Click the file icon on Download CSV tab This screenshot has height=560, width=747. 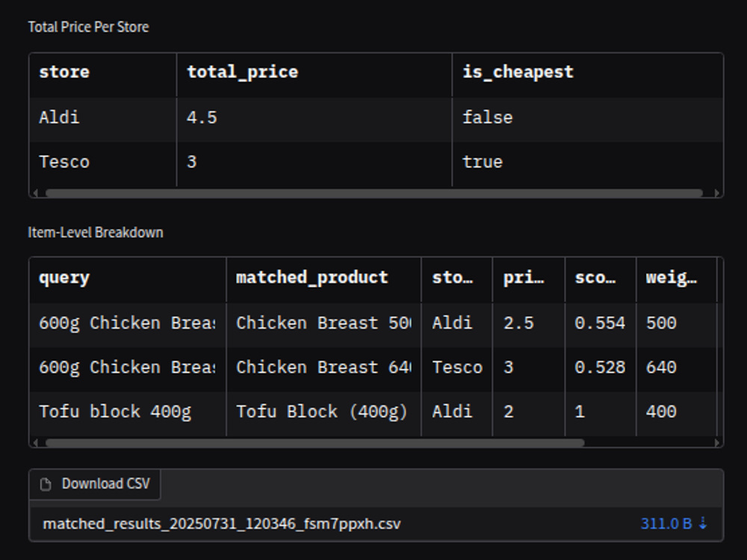(46, 485)
